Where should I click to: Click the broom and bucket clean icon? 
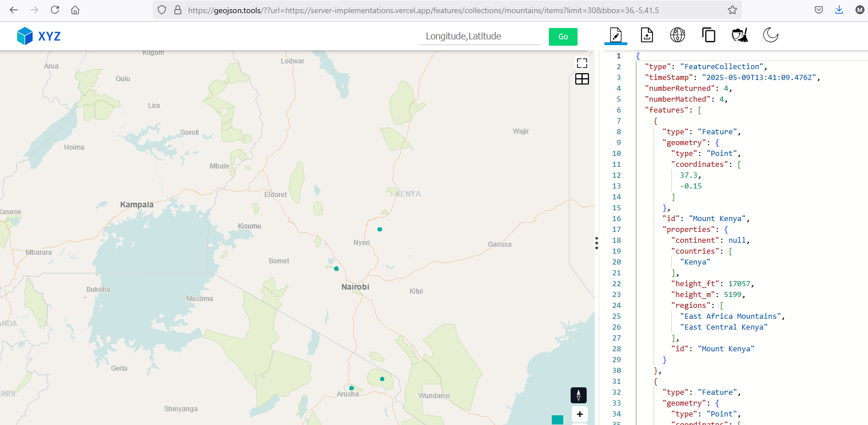739,35
